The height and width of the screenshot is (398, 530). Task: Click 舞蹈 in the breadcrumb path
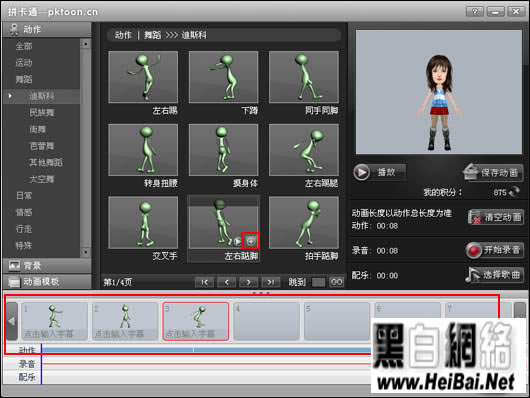pos(152,35)
